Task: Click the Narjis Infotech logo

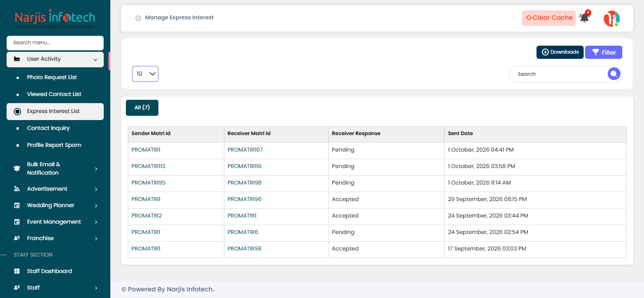Action: pyautogui.click(x=55, y=19)
